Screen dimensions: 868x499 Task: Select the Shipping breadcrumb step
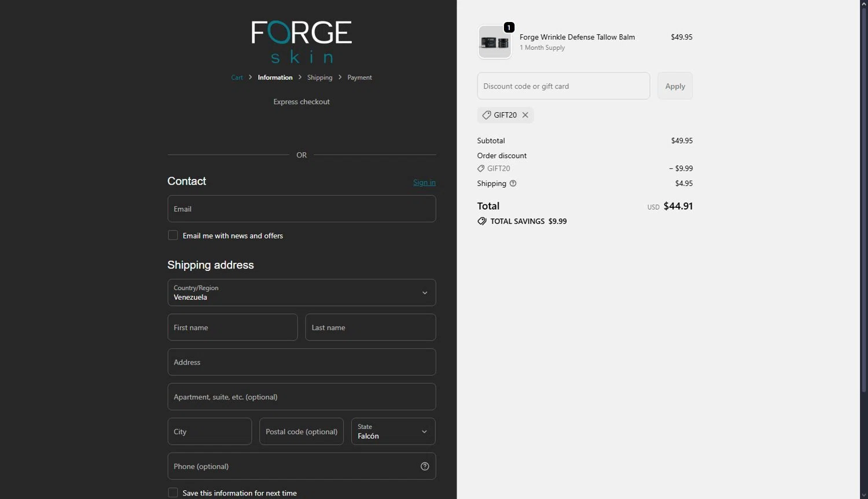pos(320,78)
